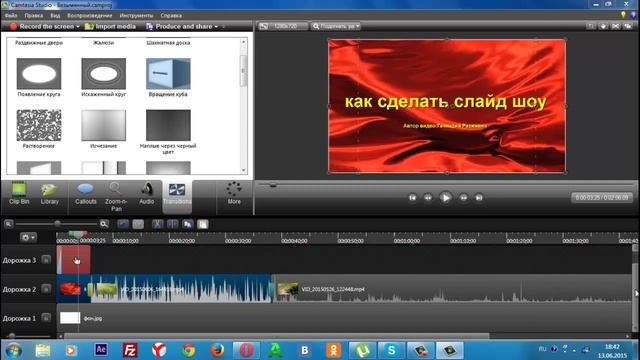Open the Справка menu
The image size is (640, 360).
coord(171,16)
